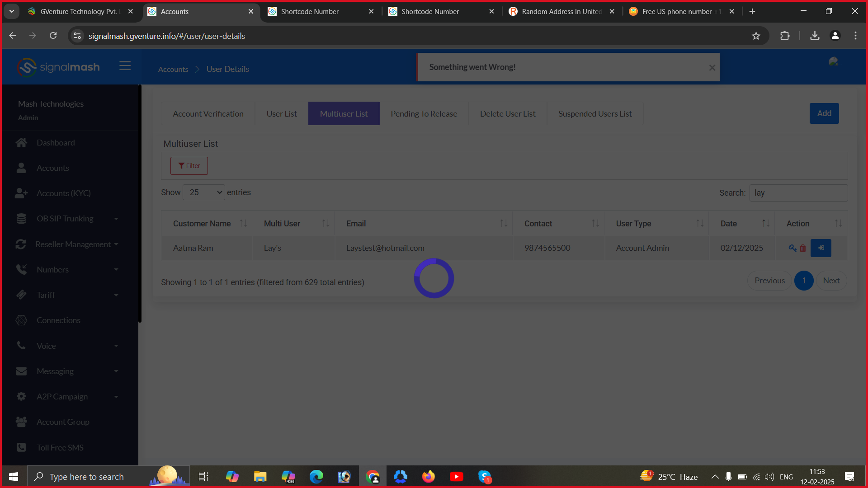868x488 pixels.
Task: Click the Connections icon in sidebar
Action: (21, 320)
